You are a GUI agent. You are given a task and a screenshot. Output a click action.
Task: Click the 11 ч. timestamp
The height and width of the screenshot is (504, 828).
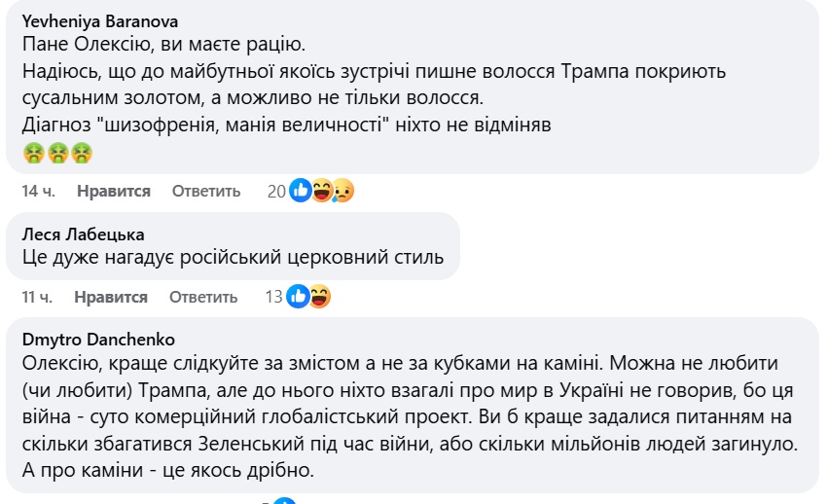click(x=37, y=297)
